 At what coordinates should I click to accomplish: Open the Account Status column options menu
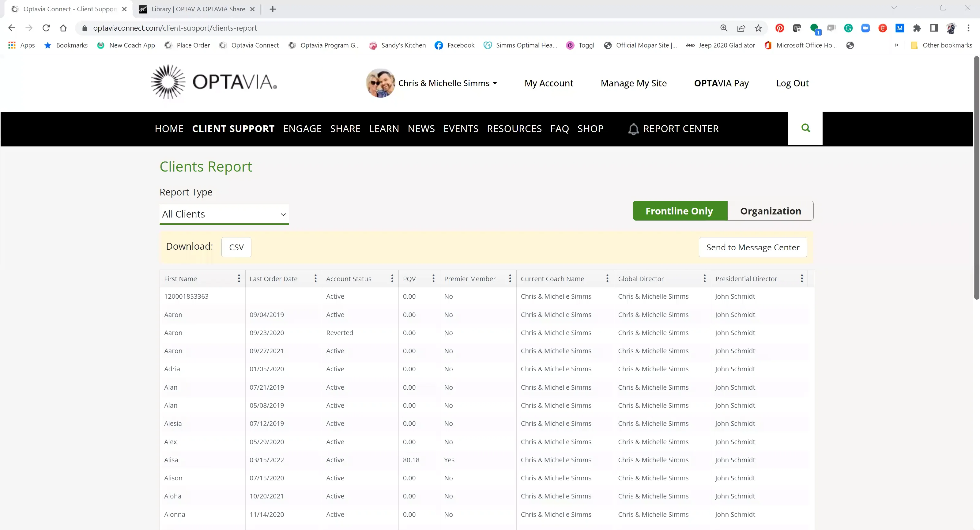pos(392,278)
